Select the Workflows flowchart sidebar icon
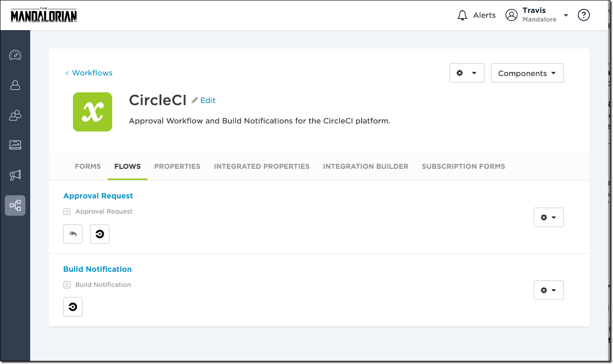The height and width of the screenshot is (364, 613). (15, 205)
